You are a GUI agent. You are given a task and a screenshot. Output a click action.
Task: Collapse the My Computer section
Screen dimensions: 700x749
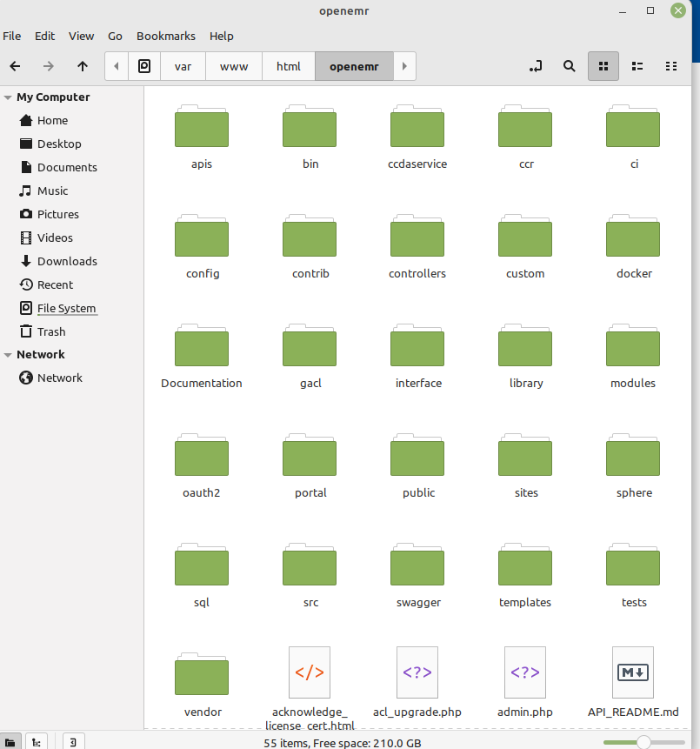coord(8,97)
